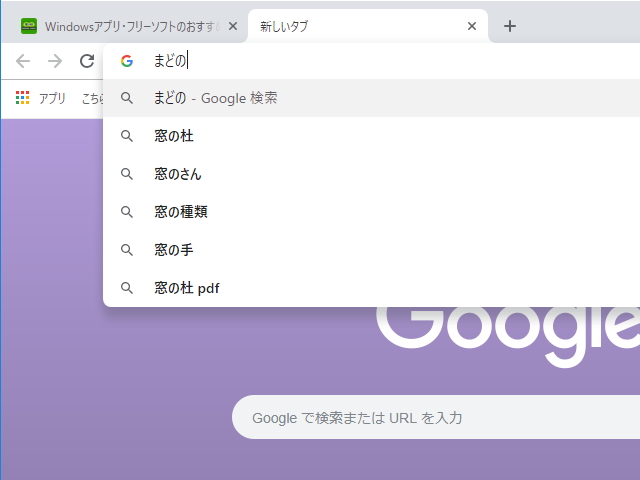Switch to the Windowsアプリ・フリーソフト tab
The width and height of the screenshot is (640, 480).
click(124, 26)
